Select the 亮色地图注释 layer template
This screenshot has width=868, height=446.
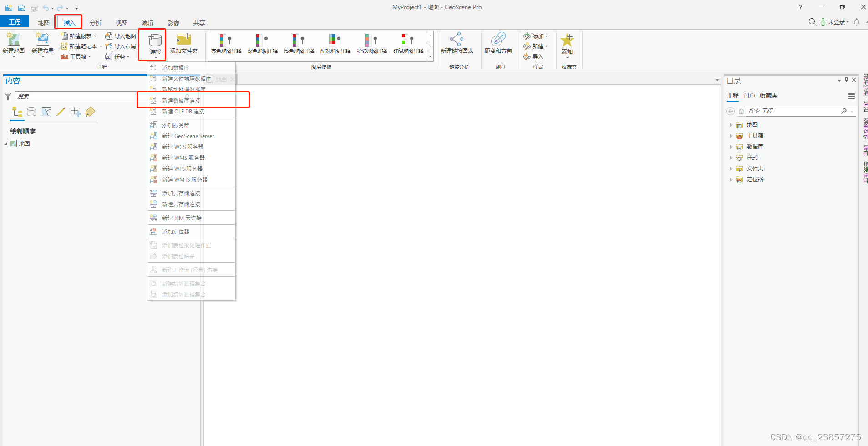226,44
